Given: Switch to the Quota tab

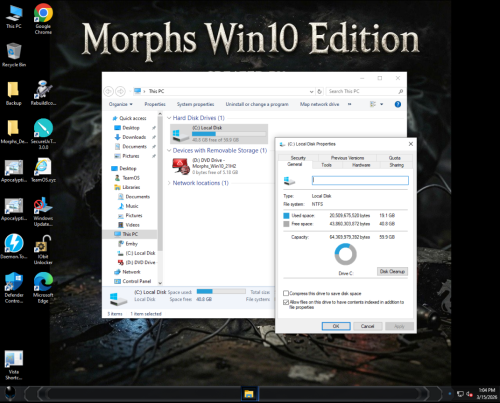Looking at the screenshot, I should (394, 158).
